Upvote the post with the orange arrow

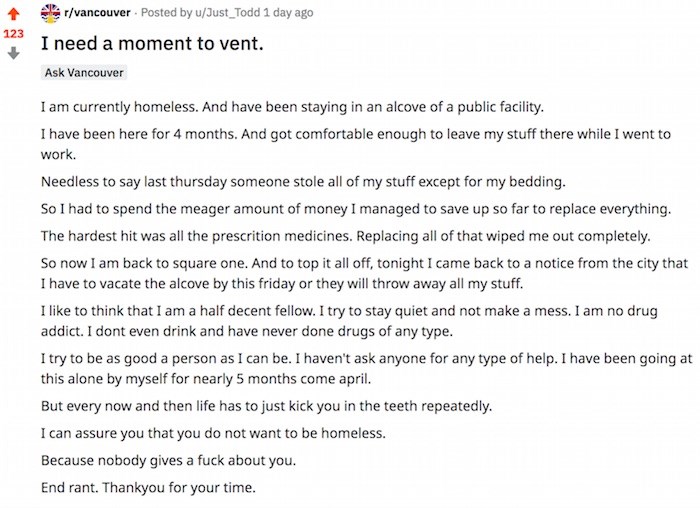(x=14, y=14)
